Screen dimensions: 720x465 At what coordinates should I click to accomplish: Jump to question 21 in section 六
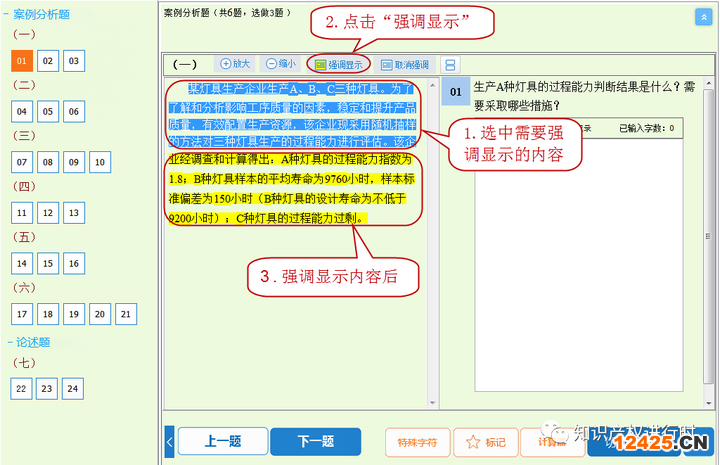point(124,314)
